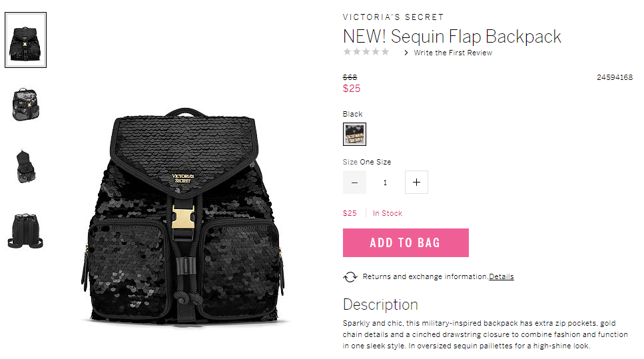This screenshot has height=359, width=644.
Task: Add the backpack to bag
Action: coord(406,242)
